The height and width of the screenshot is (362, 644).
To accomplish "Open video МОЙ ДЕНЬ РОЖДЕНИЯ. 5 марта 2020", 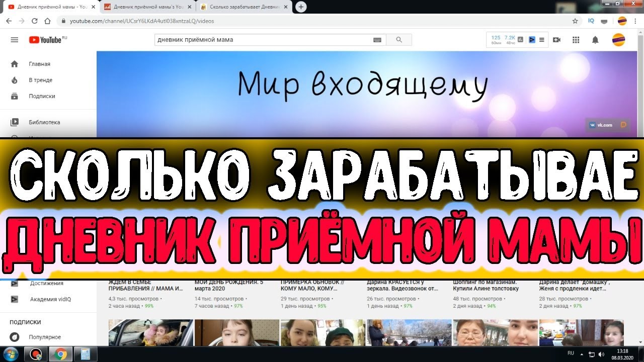I will [x=229, y=286].
